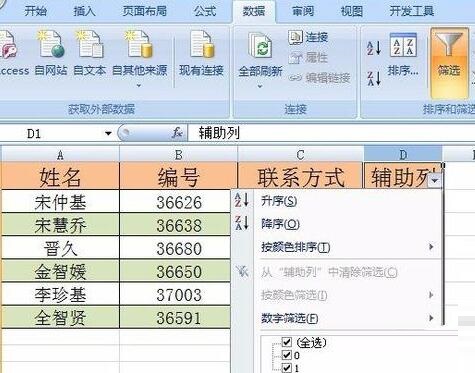The height and width of the screenshot is (373, 475).
Task: Expand the 自其他来源 dropdown arrow
Action: coord(139,86)
